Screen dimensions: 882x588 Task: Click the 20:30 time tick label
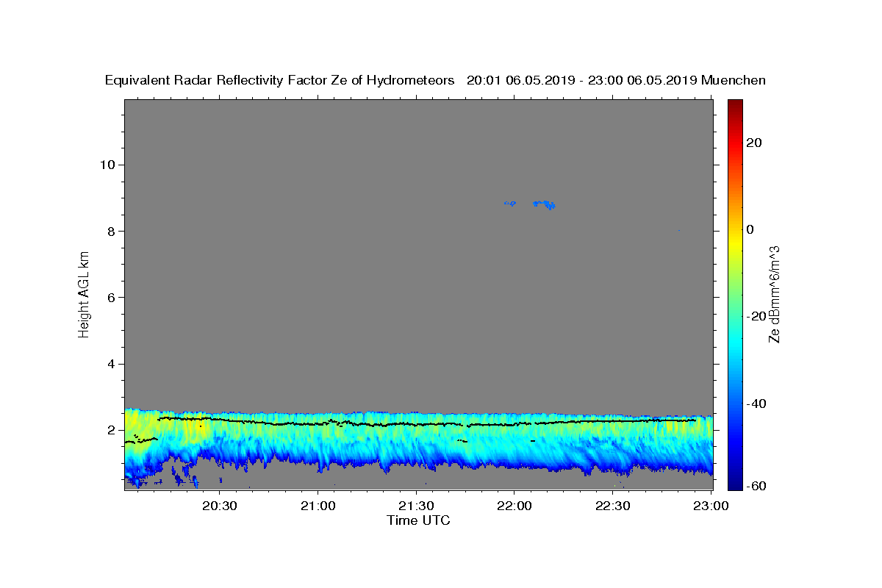(220, 506)
